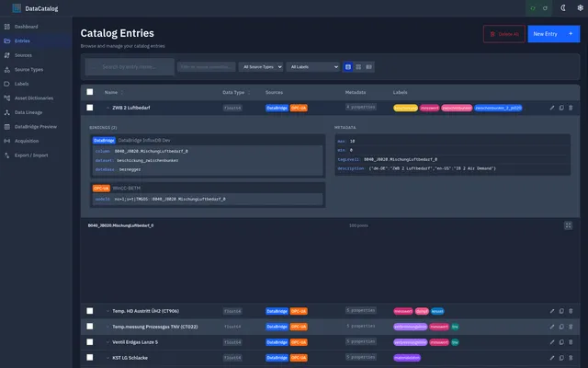Copy the ZWB 2 Luftbedarf entry icon

click(x=561, y=108)
